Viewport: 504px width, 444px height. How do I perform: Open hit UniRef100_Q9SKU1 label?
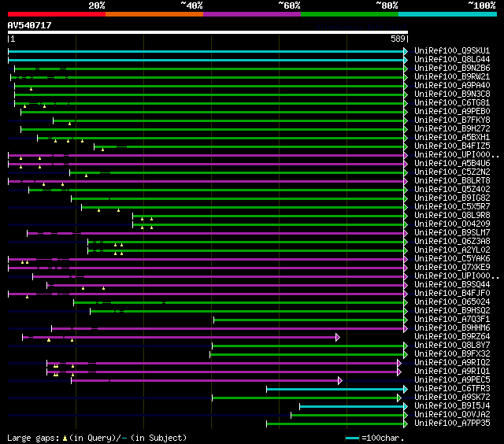[x=452, y=50]
